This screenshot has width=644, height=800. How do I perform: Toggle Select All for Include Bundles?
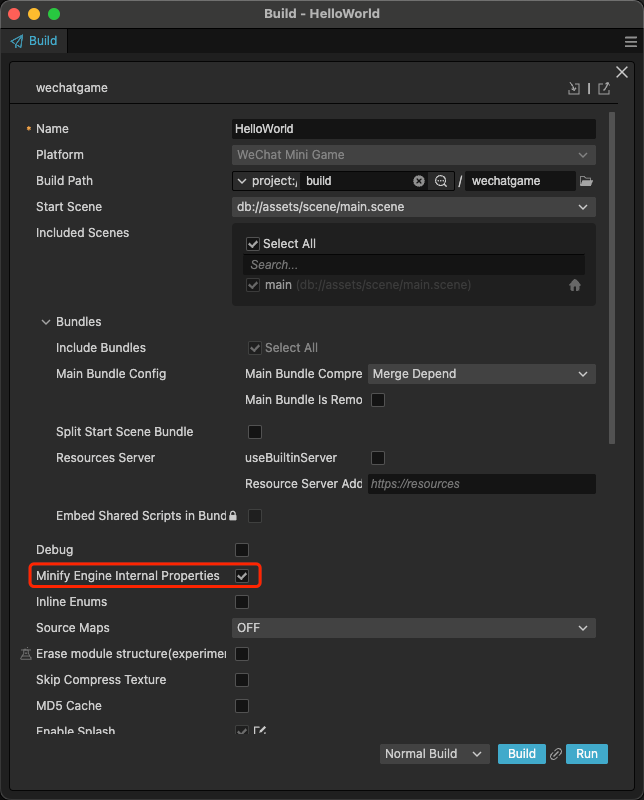pyautogui.click(x=255, y=348)
